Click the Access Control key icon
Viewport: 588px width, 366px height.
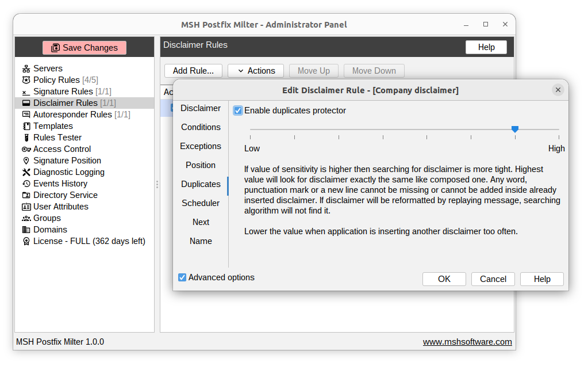[x=26, y=150]
